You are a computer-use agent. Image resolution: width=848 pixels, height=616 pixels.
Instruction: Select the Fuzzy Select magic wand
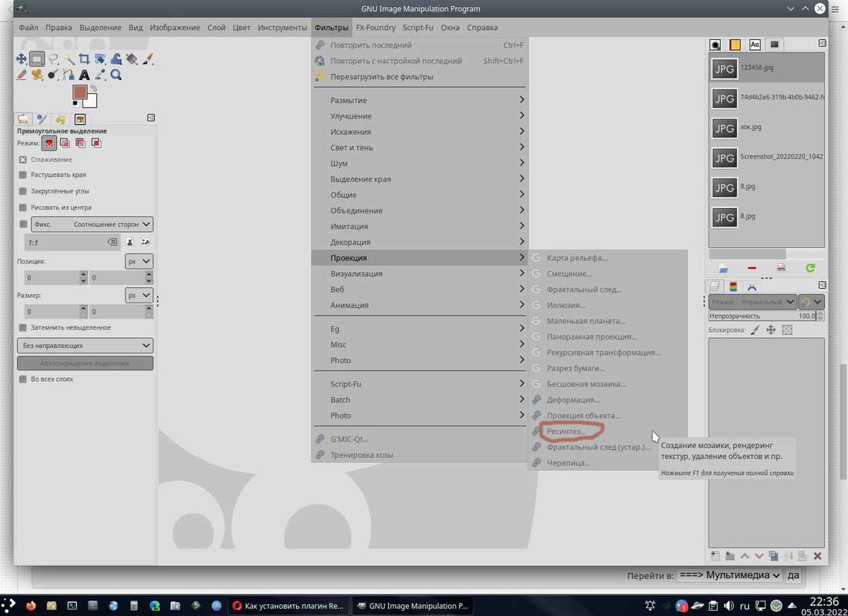click(x=69, y=59)
